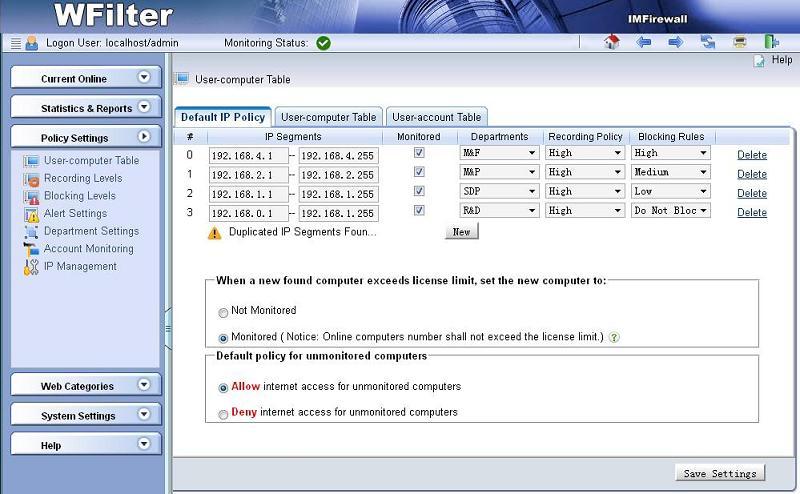Uncheck Monitored for segment row 2

(419, 191)
